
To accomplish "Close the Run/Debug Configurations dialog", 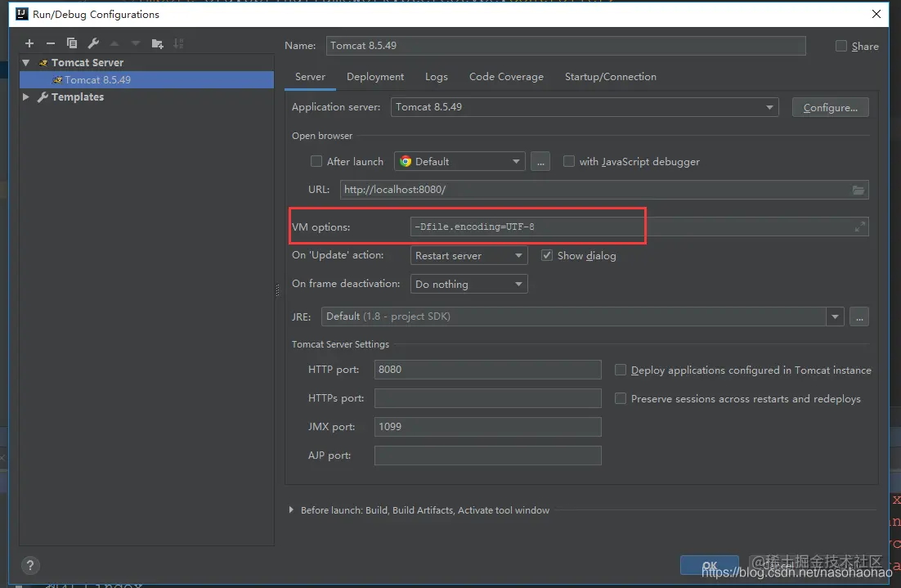I will (876, 14).
